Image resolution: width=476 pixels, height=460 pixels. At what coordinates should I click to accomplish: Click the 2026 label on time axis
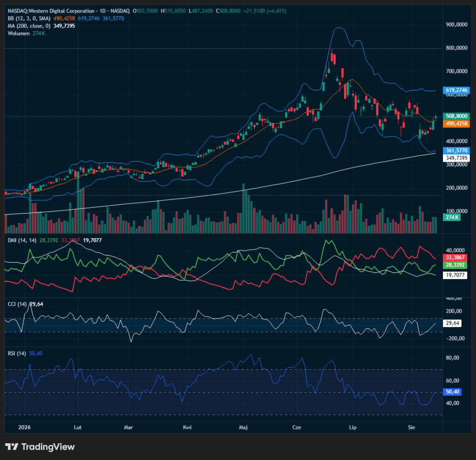[x=24, y=427]
